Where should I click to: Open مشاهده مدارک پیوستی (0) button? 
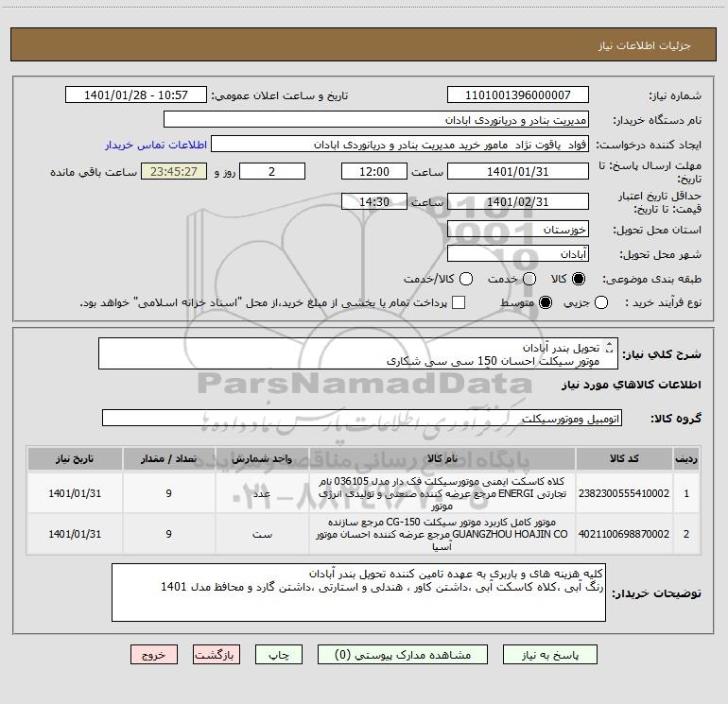click(403, 655)
